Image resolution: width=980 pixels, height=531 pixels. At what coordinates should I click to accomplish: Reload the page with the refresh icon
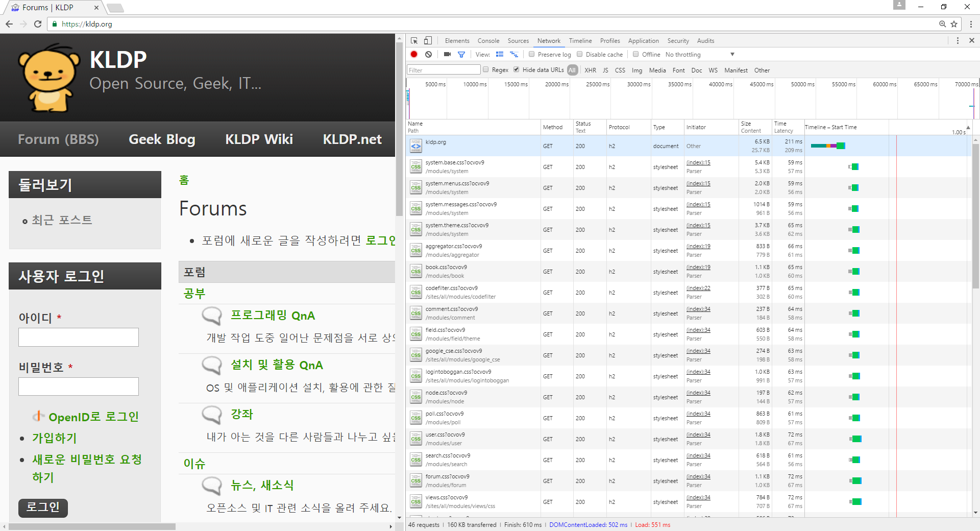pos(38,23)
